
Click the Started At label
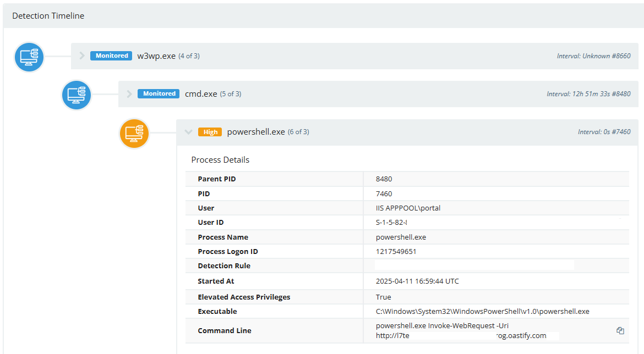pos(216,281)
